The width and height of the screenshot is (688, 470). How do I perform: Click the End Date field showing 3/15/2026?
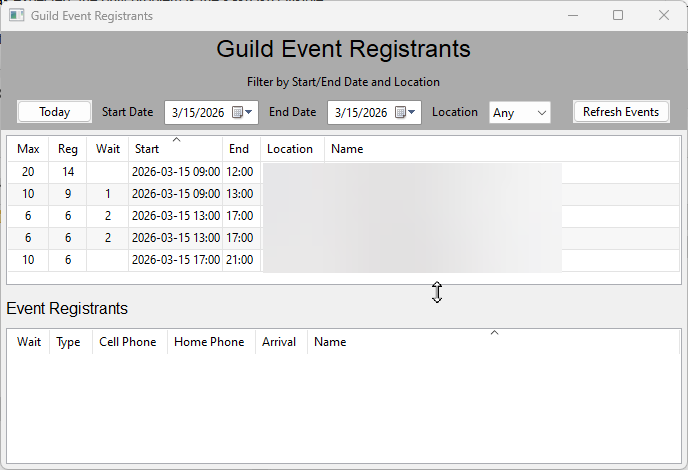pos(361,113)
